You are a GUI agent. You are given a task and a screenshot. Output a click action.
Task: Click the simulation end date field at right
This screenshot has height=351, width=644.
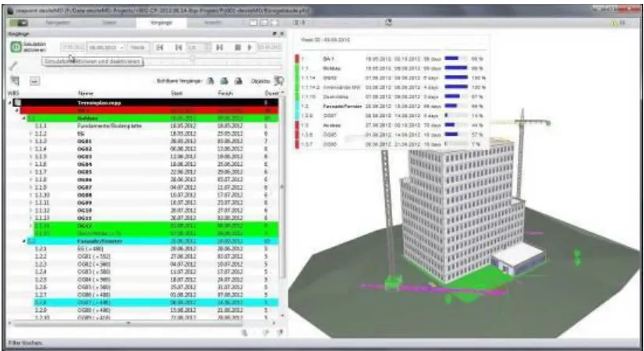(x=270, y=48)
